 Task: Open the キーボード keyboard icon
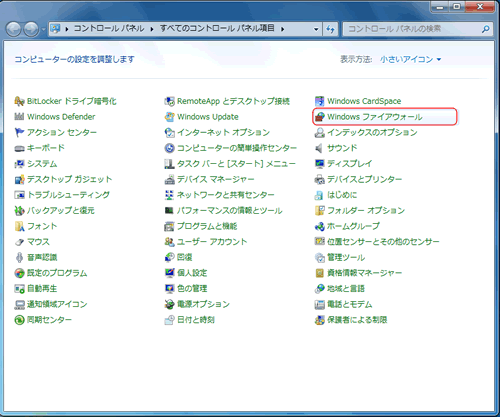coord(19,148)
